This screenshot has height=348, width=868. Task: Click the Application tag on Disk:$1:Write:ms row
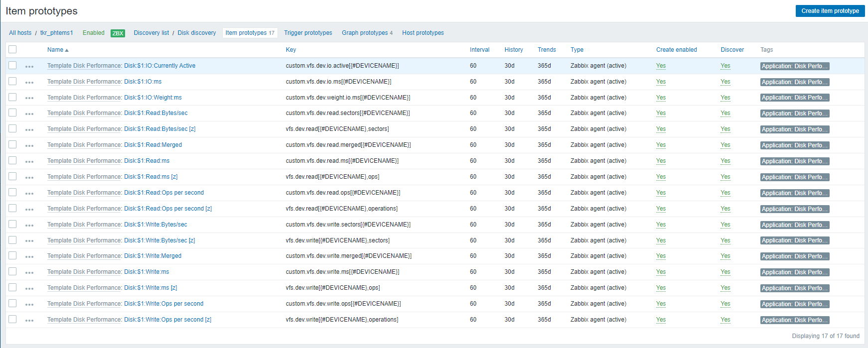(x=794, y=272)
